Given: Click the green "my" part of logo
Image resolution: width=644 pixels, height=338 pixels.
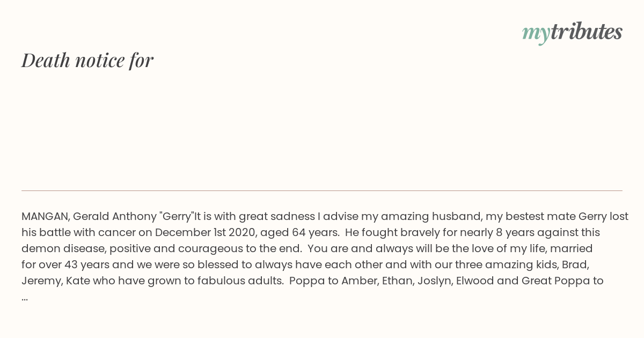Looking at the screenshot, I should point(536,34).
